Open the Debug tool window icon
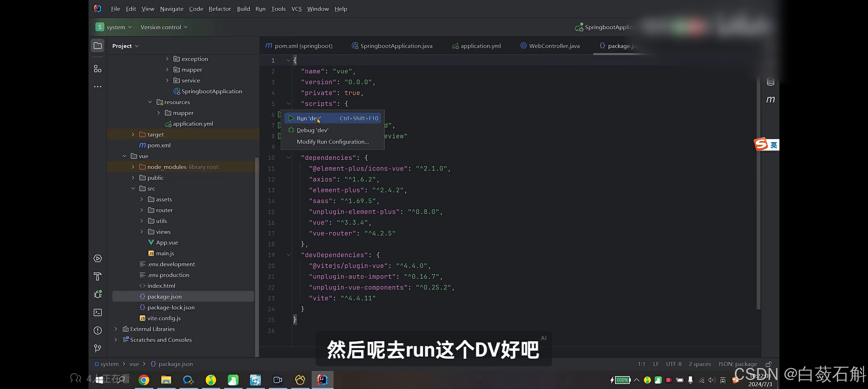Image resolution: width=868 pixels, height=389 pixels. click(98, 294)
